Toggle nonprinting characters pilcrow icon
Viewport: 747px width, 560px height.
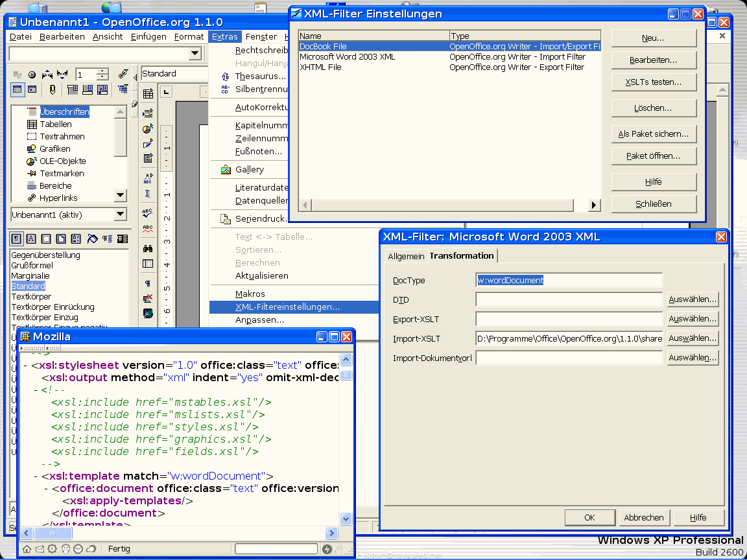148,284
